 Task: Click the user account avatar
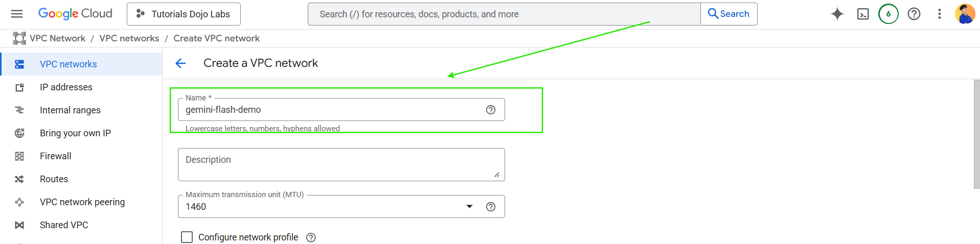pos(965,14)
